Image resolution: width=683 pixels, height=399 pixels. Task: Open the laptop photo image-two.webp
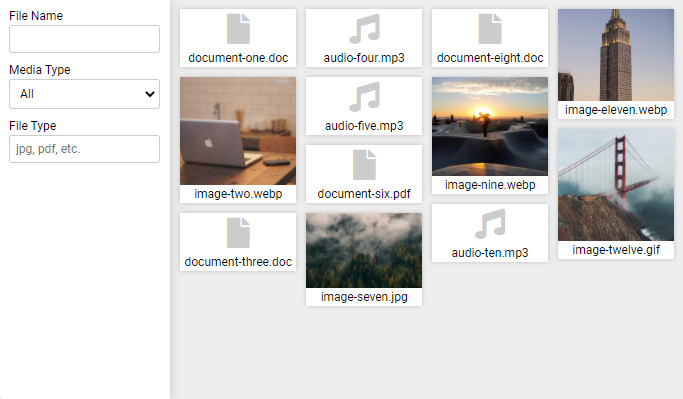pyautogui.click(x=238, y=131)
